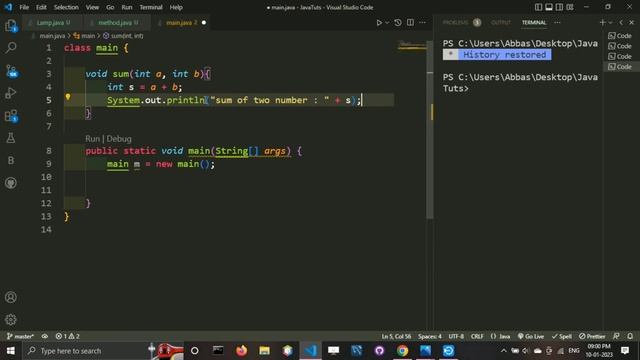Click the editor vertical scrollbar

pos(430,129)
